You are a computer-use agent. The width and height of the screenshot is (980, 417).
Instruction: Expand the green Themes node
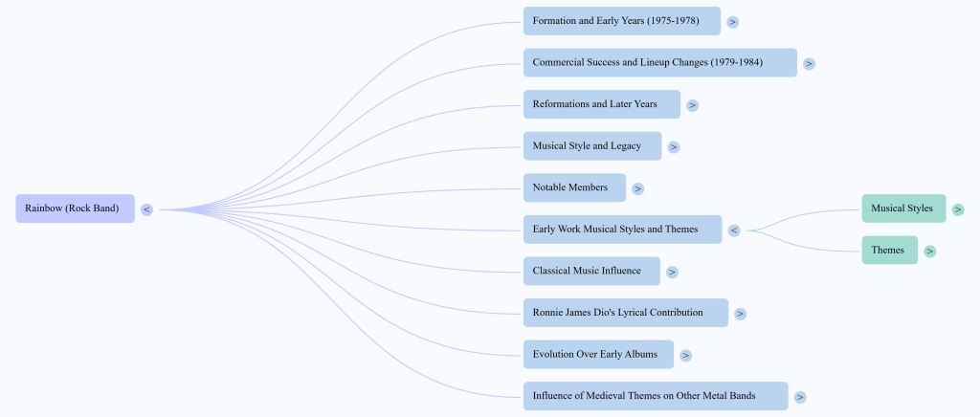pyautogui.click(x=930, y=252)
